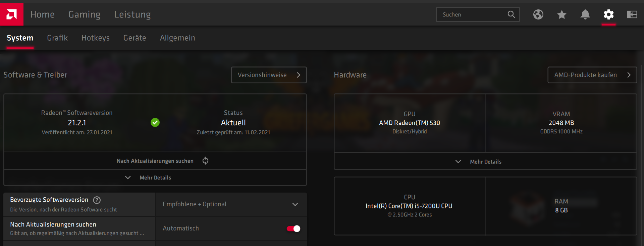Switch to Allgemein sub-tab
Screen dimensions: 644x246
pyautogui.click(x=177, y=38)
